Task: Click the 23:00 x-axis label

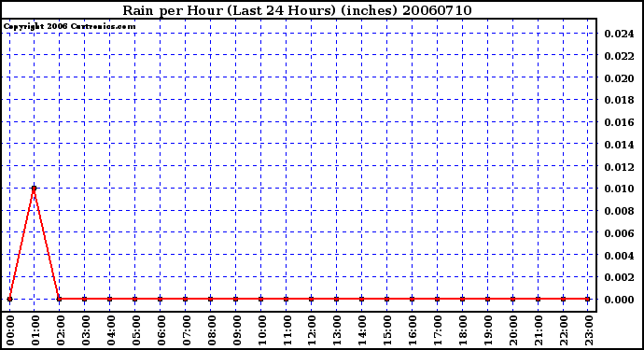Action: (x=589, y=330)
